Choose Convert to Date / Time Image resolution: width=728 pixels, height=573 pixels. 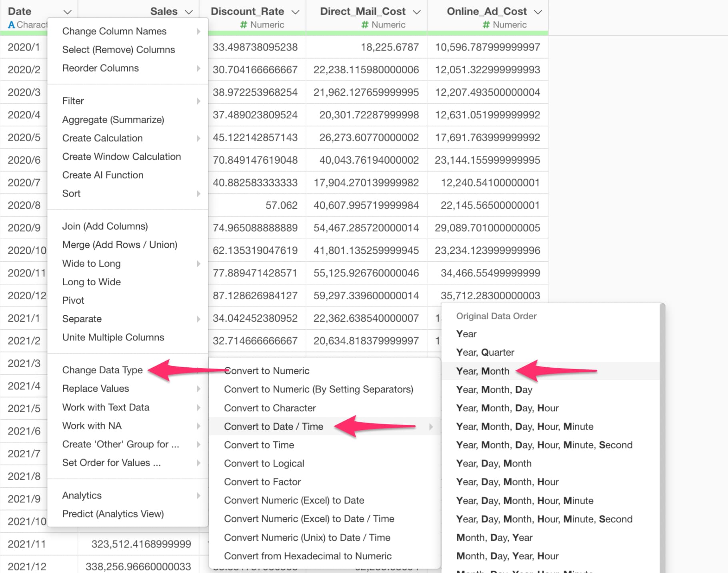274,427
